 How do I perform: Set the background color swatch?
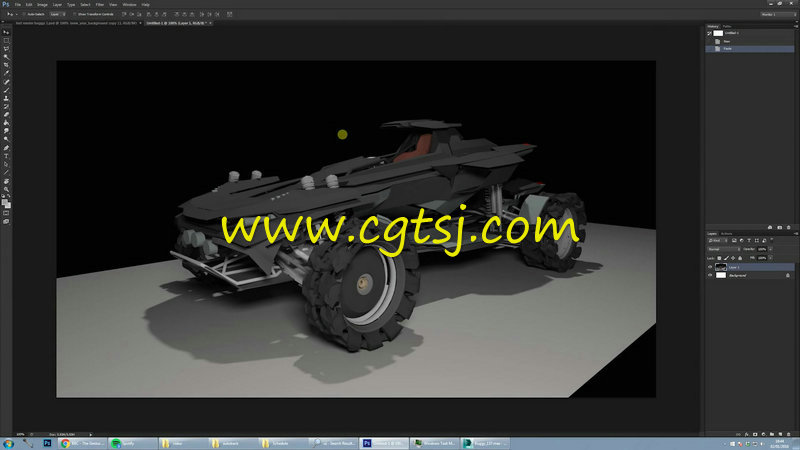click(8, 205)
